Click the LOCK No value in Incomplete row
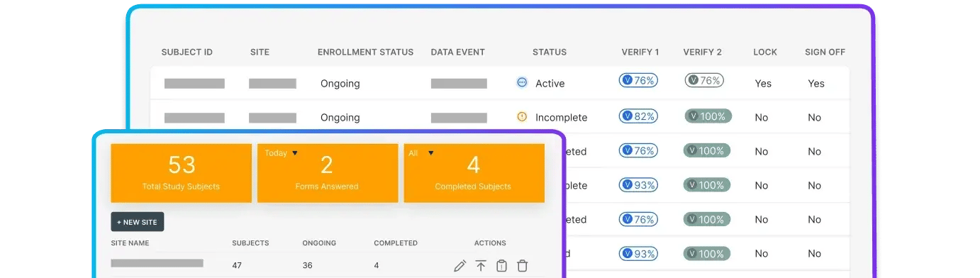Screen dimensions: 980x278 point(762,117)
